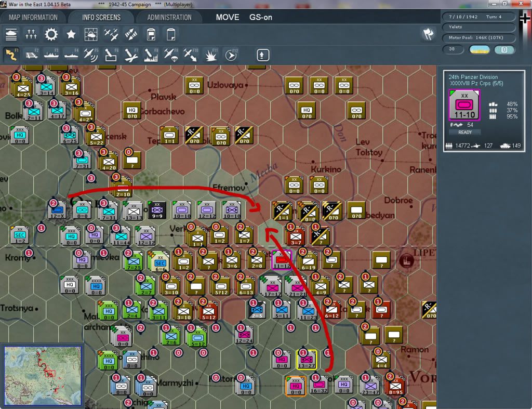Click the rockets info screen icon
Image resolution: width=532 pixels, height=409 pixels.
click(131, 35)
